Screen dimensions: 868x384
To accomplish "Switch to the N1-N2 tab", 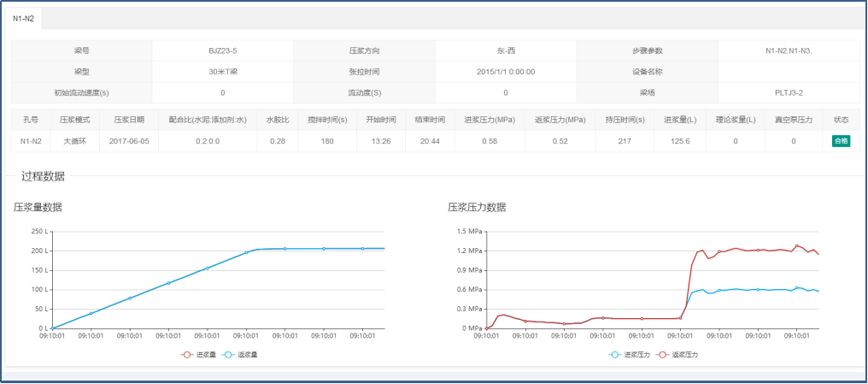I will pyautogui.click(x=23, y=19).
